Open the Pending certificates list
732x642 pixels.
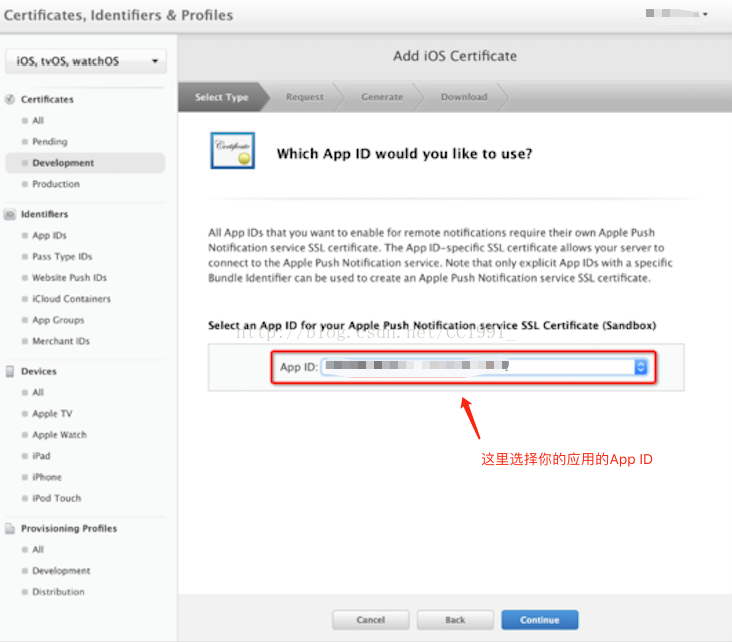pos(49,141)
